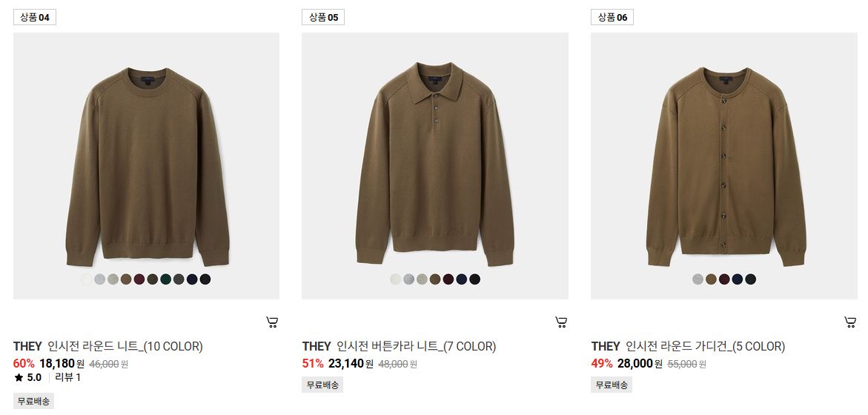Select black swatch on product 05 polo knit
This screenshot has width=868, height=415.
point(474,279)
